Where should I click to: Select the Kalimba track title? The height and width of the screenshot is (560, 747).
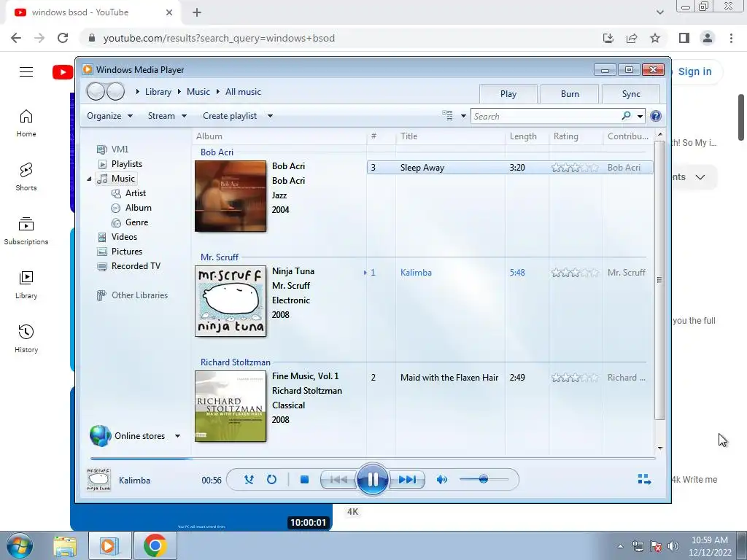416,273
